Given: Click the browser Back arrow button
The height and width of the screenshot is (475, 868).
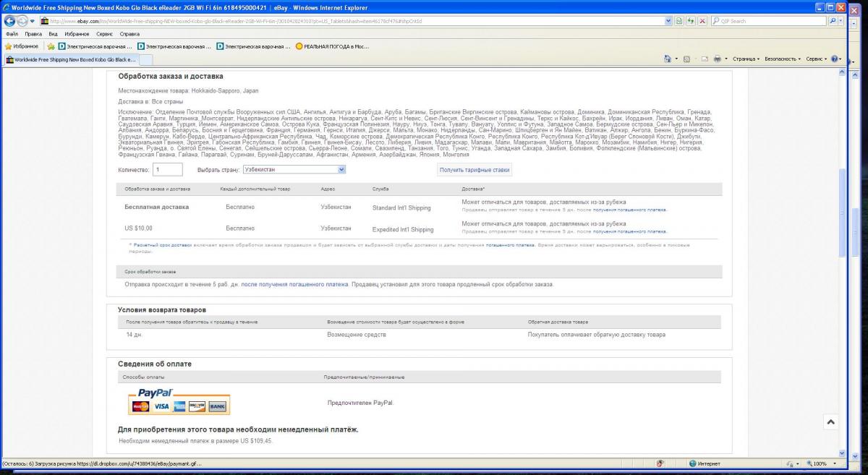Looking at the screenshot, I should (x=9, y=21).
